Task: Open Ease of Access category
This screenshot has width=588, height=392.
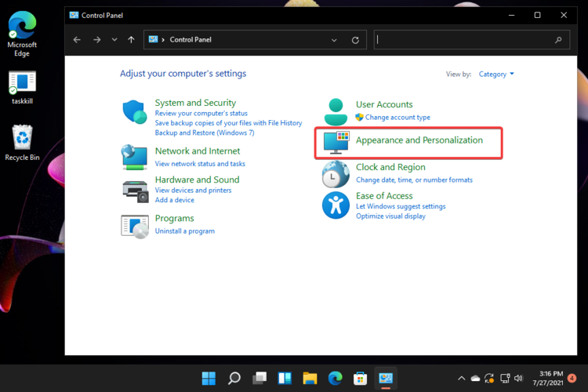Action: point(384,196)
